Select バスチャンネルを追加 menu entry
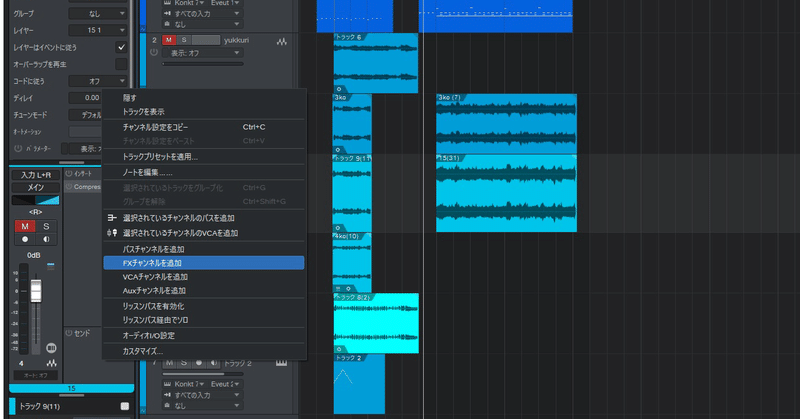The image size is (800, 419). pyautogui.click(x=204, y=249)
